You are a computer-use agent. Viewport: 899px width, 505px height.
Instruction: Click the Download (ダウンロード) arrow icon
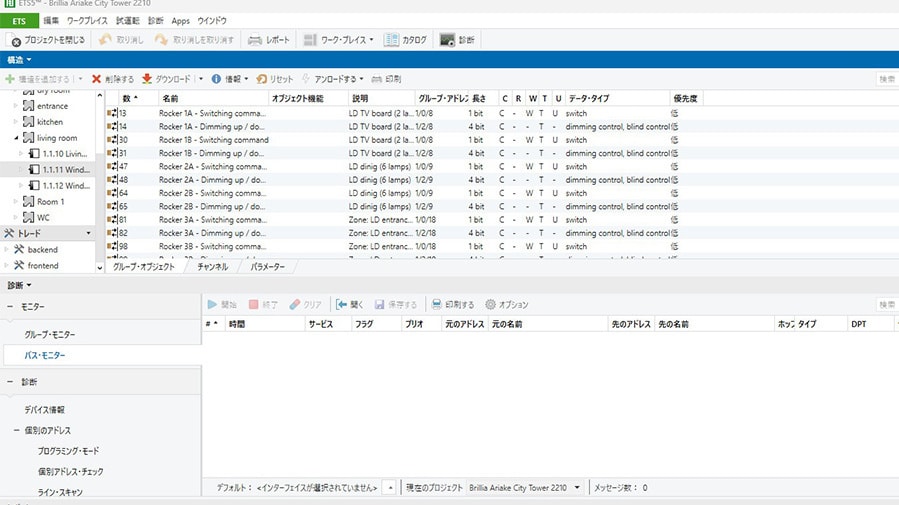click(x=147, y=79)
